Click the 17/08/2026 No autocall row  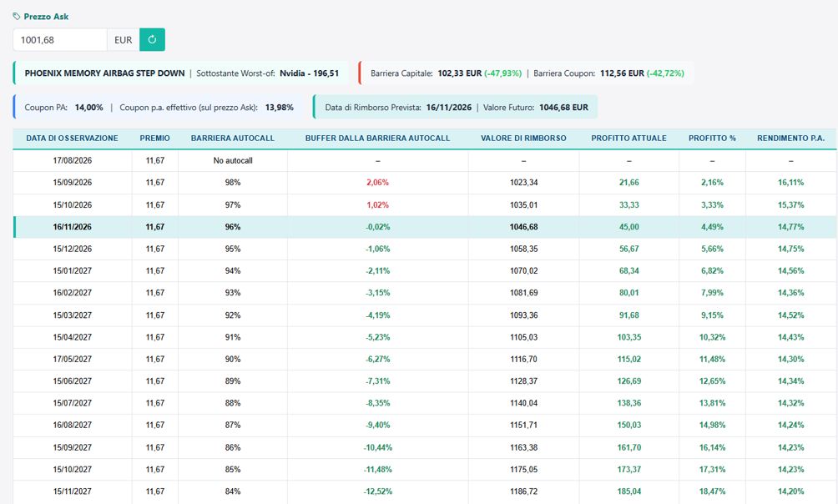426,160
